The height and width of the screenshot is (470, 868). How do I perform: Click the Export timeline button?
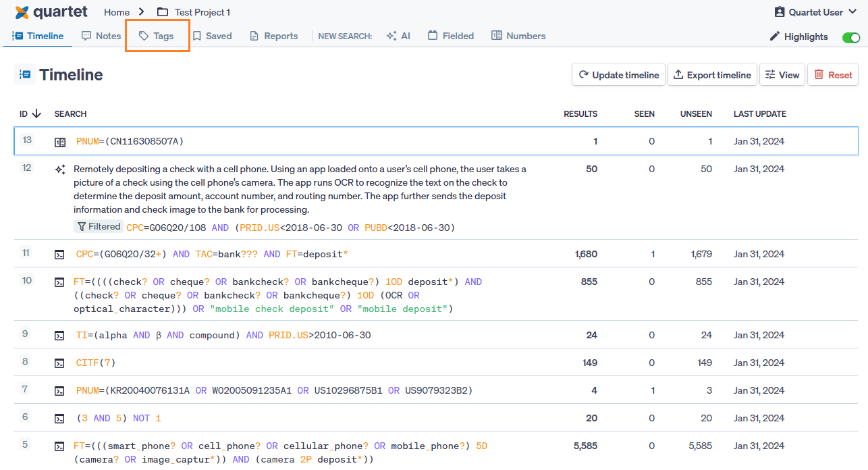tap(712, 75)
